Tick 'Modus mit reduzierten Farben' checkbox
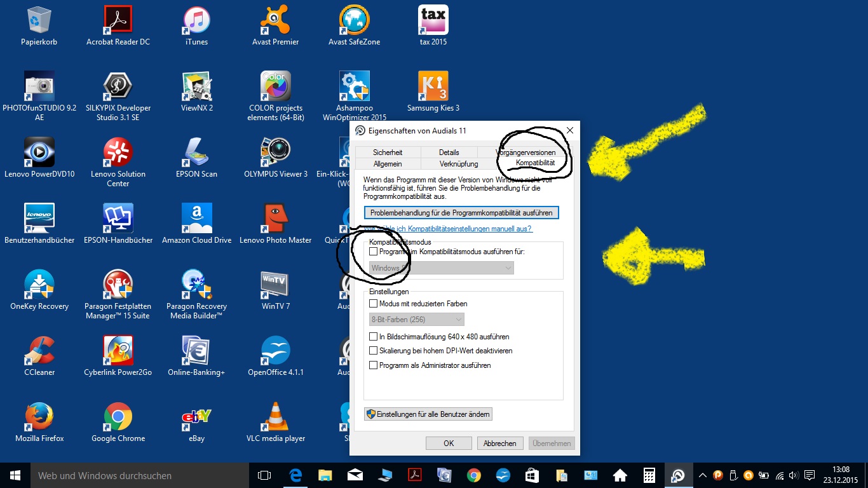The image size is (868, 488). (x=374, y=304)
